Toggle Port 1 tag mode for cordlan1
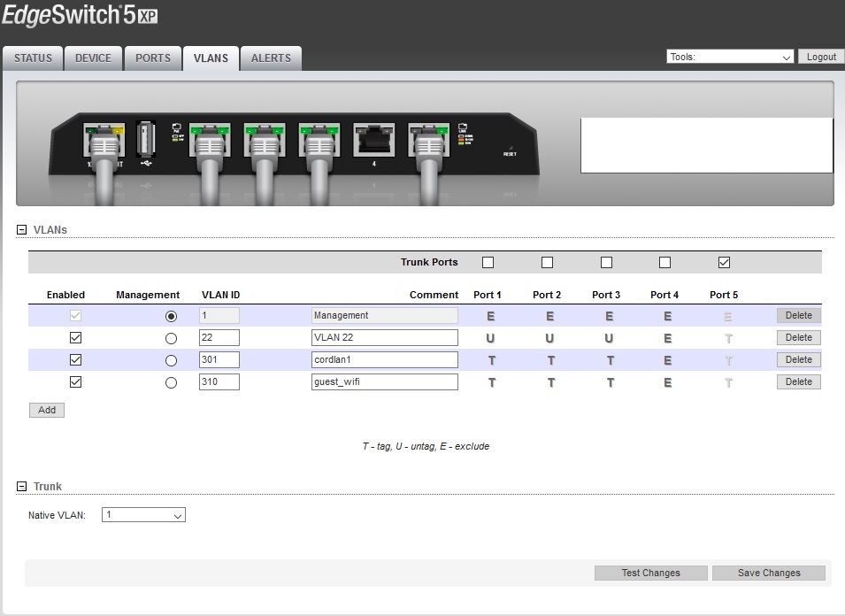The height and width of the screenshot is (616, 845). [x=491, y=360]
